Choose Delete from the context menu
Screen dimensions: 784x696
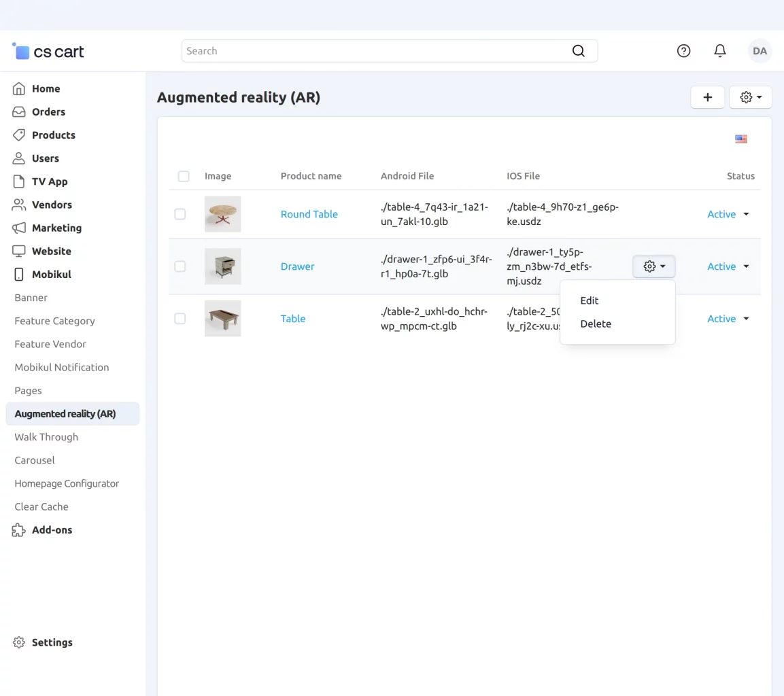pyautogui.click(x=596, y=324)
